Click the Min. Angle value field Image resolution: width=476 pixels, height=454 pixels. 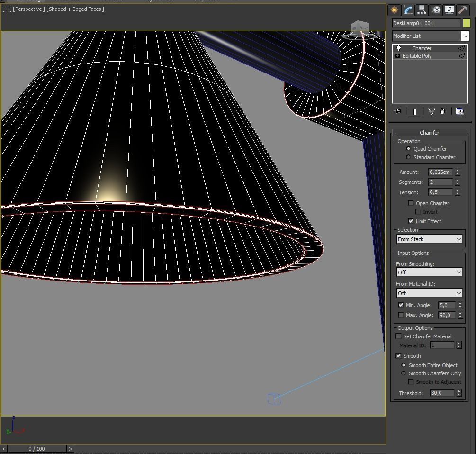[447, 305]
